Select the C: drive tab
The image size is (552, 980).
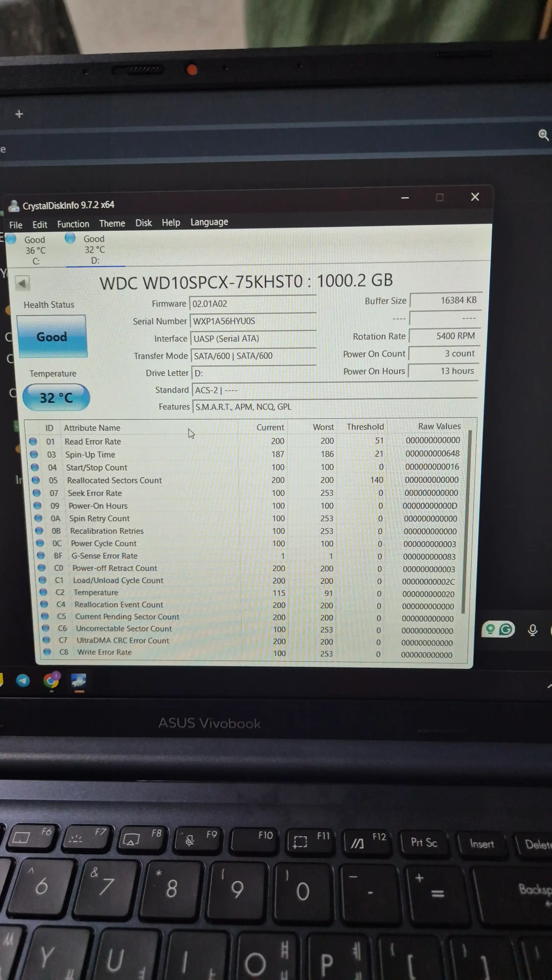[x=35, y=250]
